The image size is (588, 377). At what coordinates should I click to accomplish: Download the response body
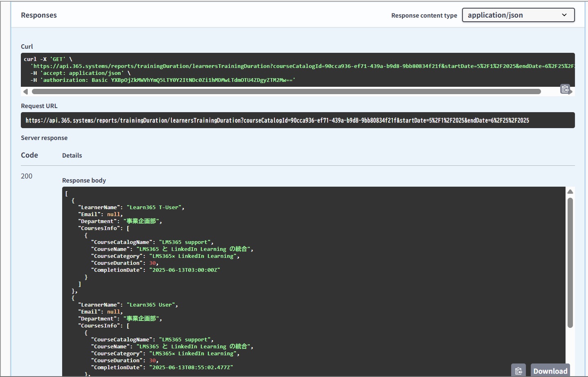point(550,371)
